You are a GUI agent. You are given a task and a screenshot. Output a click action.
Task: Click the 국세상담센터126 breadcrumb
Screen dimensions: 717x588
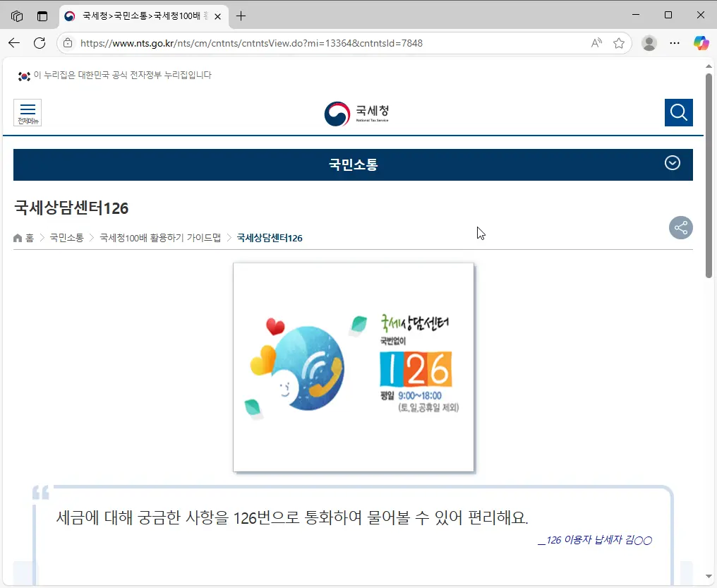270,238
